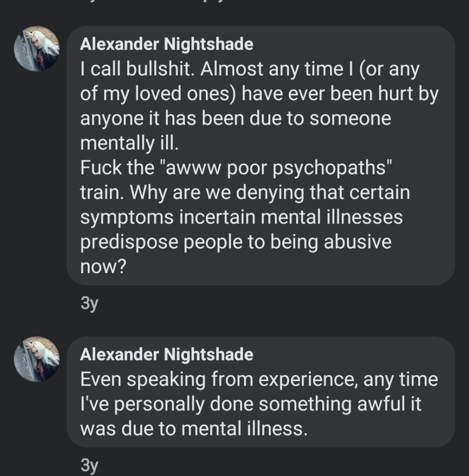Click the words "mentally ill." in first comment
This screenshot has height=476, width=469.
(129, 143)
